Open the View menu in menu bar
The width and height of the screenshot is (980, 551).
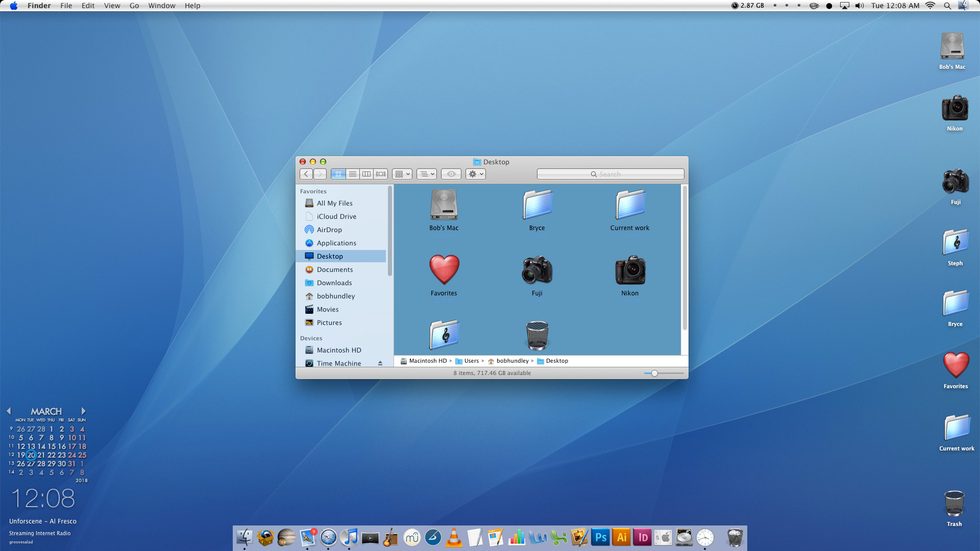(112, 6)
